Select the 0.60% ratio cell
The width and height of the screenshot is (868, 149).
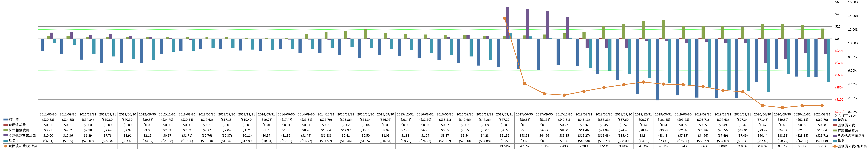782,146
